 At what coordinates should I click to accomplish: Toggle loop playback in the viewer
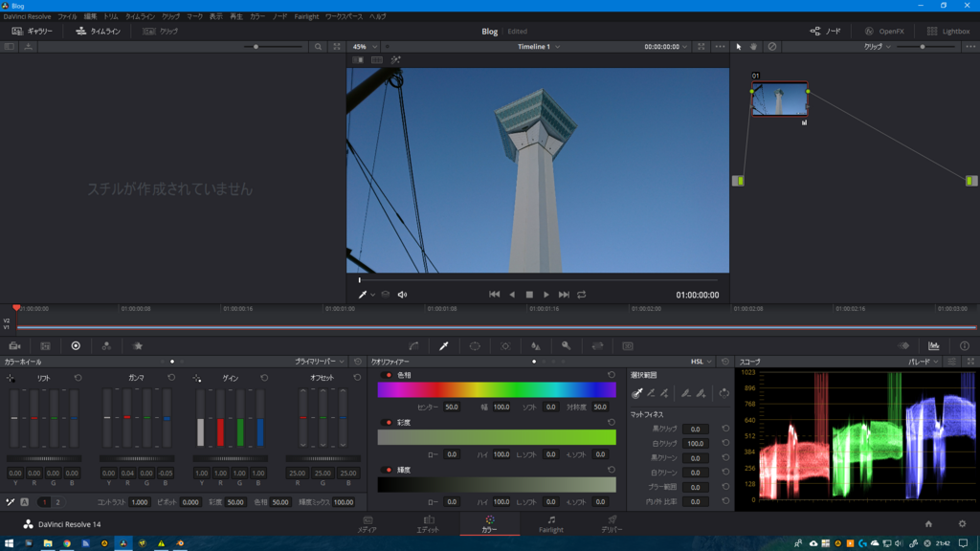coord(582,295)
